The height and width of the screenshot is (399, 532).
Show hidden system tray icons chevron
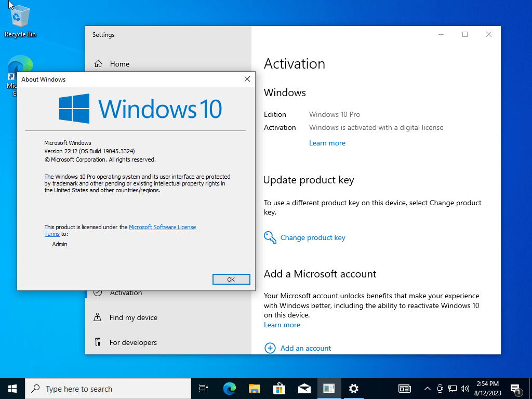428,389
